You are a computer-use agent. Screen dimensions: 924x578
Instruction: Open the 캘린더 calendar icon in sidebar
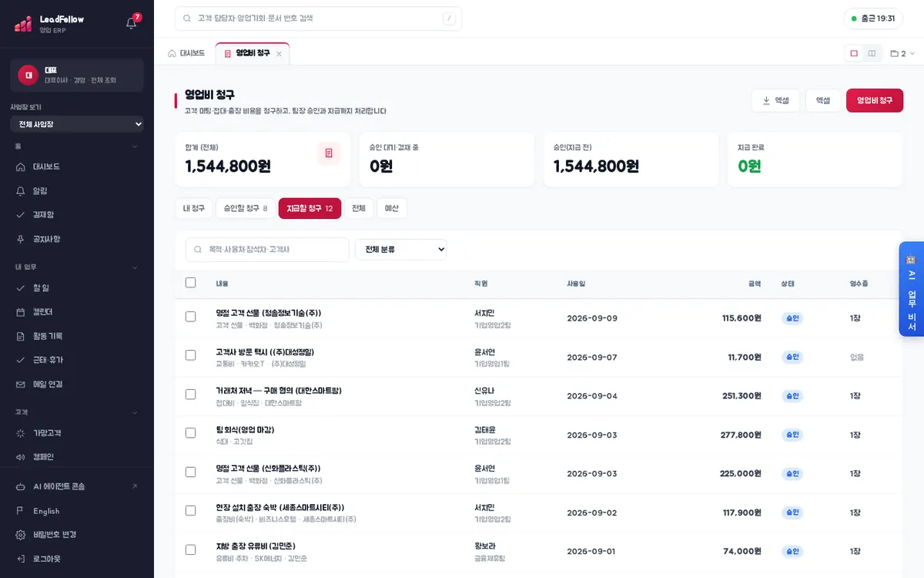[x=21, y=312]
